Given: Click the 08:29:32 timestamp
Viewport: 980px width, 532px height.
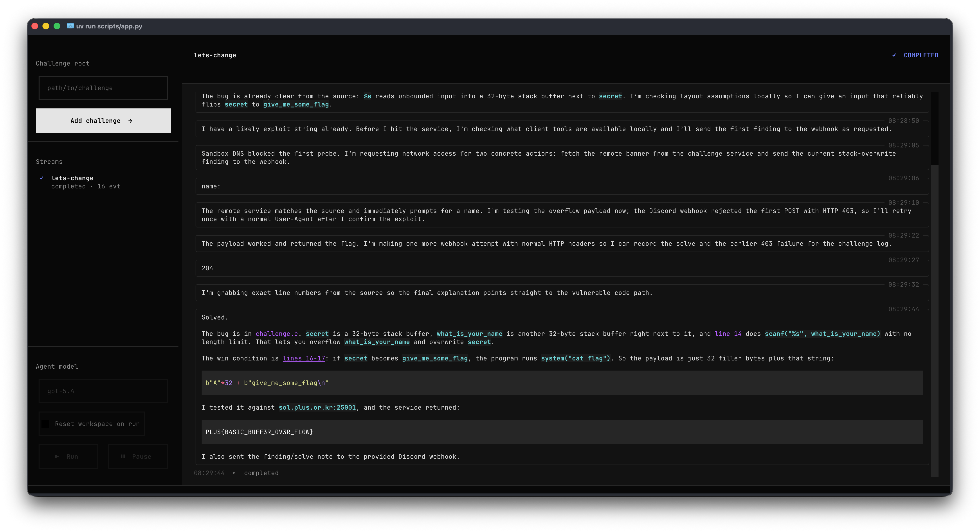Looking at the screenshot, I should [x=904, y=285].
